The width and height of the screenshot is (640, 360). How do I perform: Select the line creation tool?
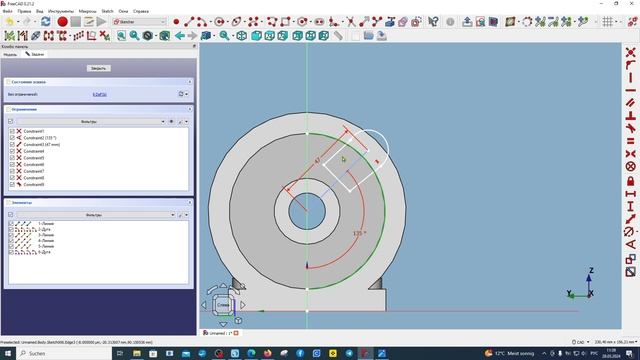[189, 22]
